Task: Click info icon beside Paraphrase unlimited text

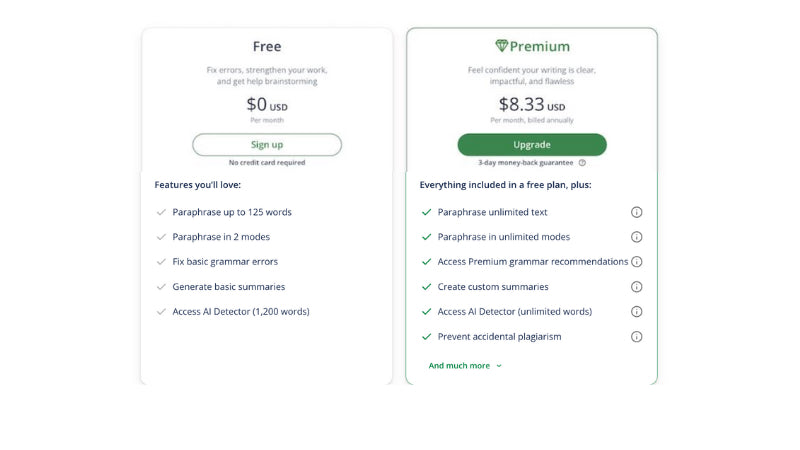Action: click(x=636, y=212)
